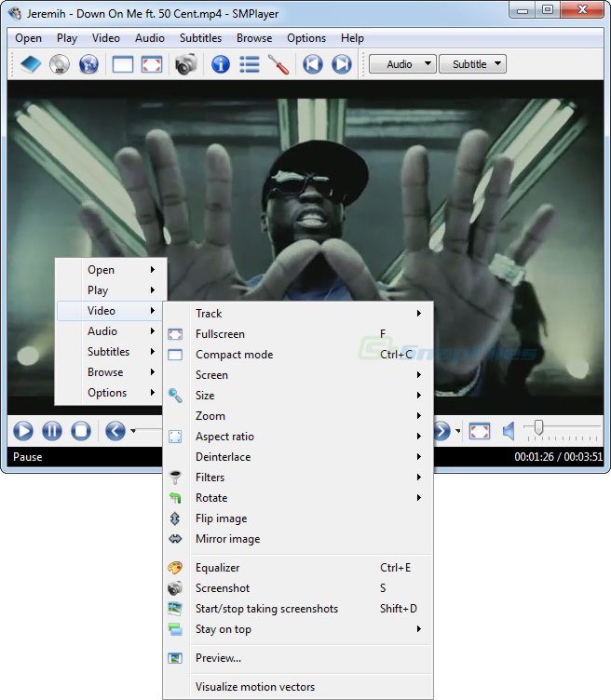
Task: Expand Options submenu in context menu
Action: [x=110, y=393]
